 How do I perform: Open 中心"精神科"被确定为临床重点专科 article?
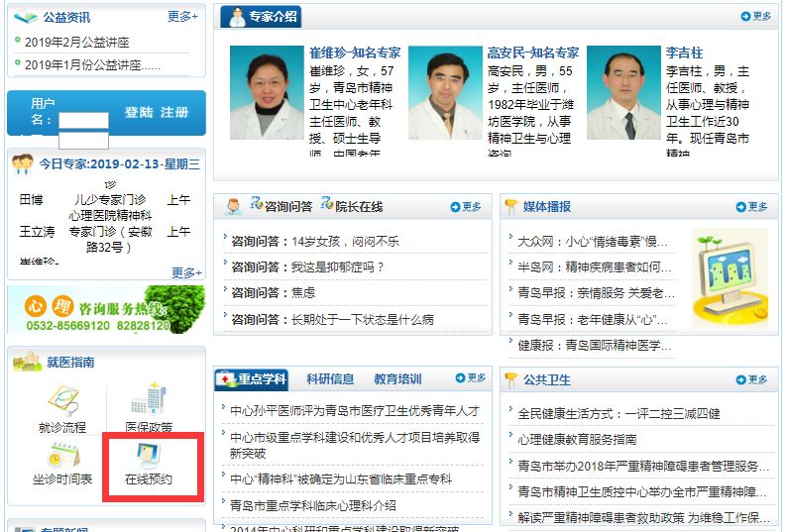pyautogui.click(x=341, y=479)
